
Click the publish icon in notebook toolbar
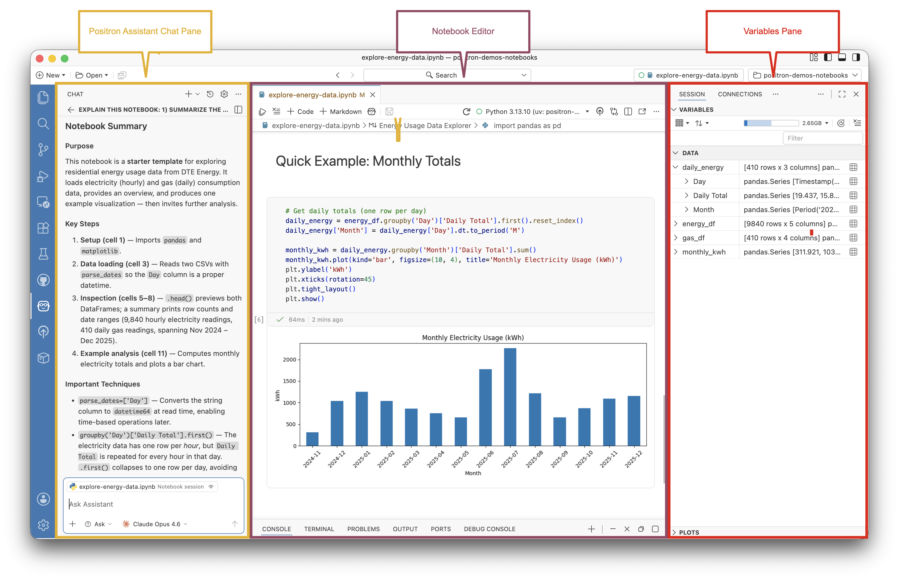pos(600,111)
